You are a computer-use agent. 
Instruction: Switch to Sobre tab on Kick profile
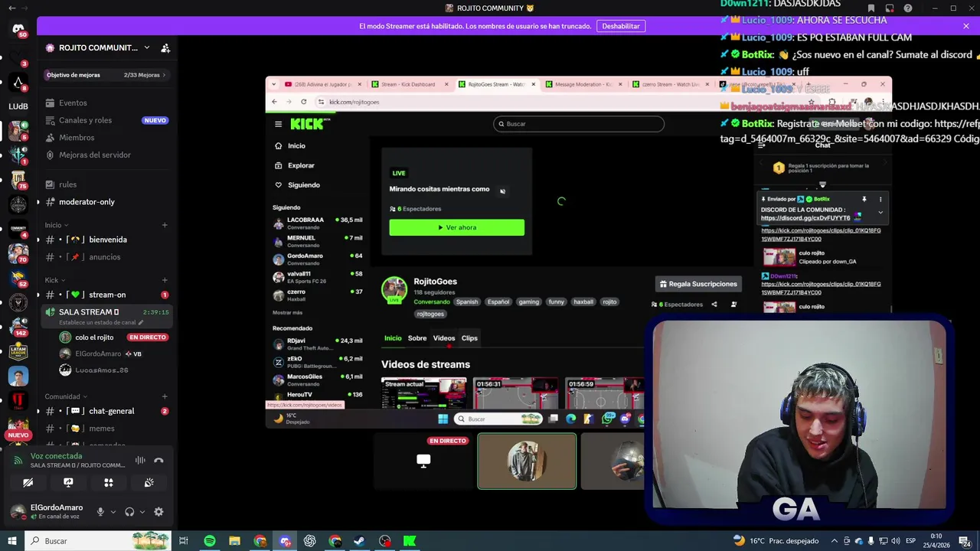coord(417,338)
